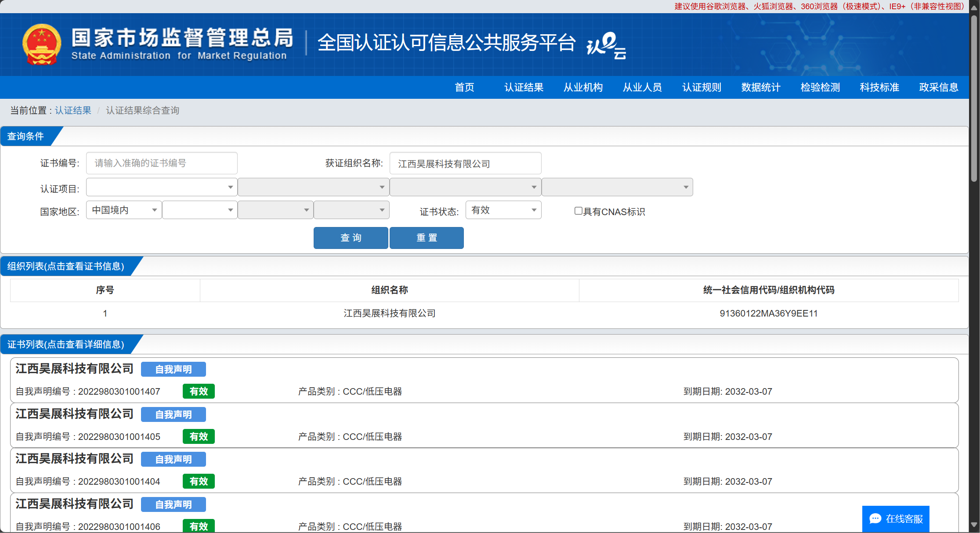This screenshot has height=533, width=980.
Task: Open the fourth 国家地区 dropdown
Action: click(351, 210)
